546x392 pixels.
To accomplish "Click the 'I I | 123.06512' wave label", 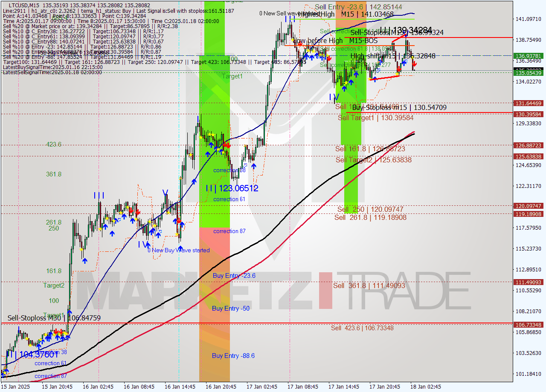I will (x=232, y=188).
